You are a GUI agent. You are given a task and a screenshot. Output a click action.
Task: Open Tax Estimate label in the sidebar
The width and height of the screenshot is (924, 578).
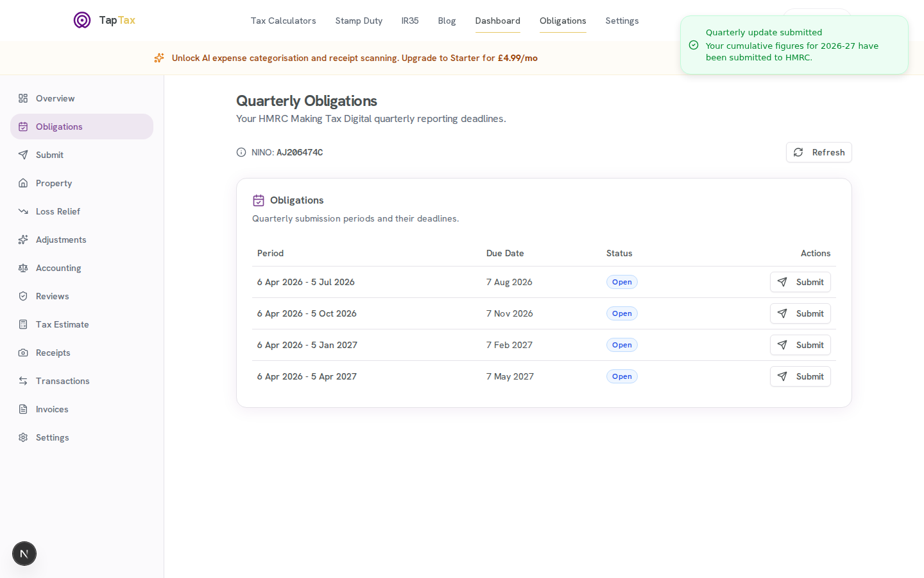click(62, 324)
